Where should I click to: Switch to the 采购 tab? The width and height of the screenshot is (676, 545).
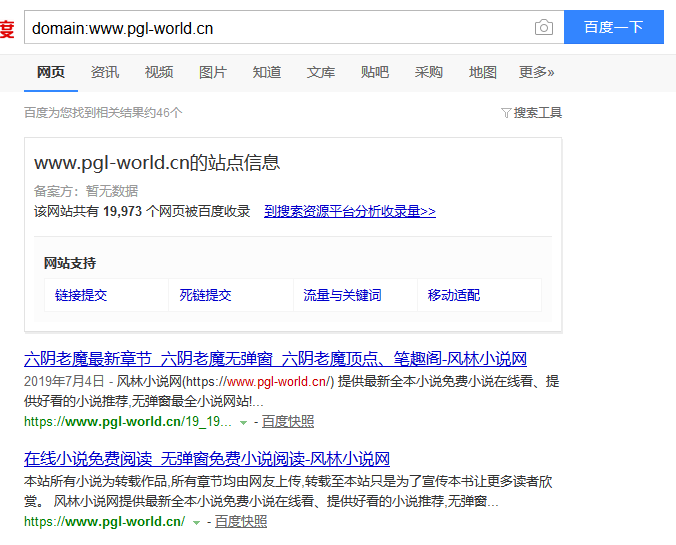[x=429, y=72]
